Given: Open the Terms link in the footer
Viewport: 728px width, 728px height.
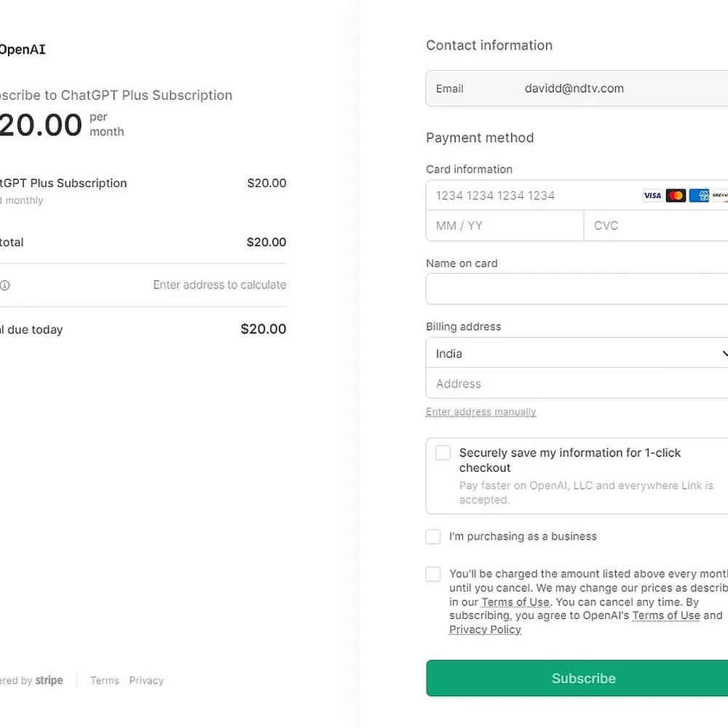Looking at the screenshot, I should (x=104, y=680).
